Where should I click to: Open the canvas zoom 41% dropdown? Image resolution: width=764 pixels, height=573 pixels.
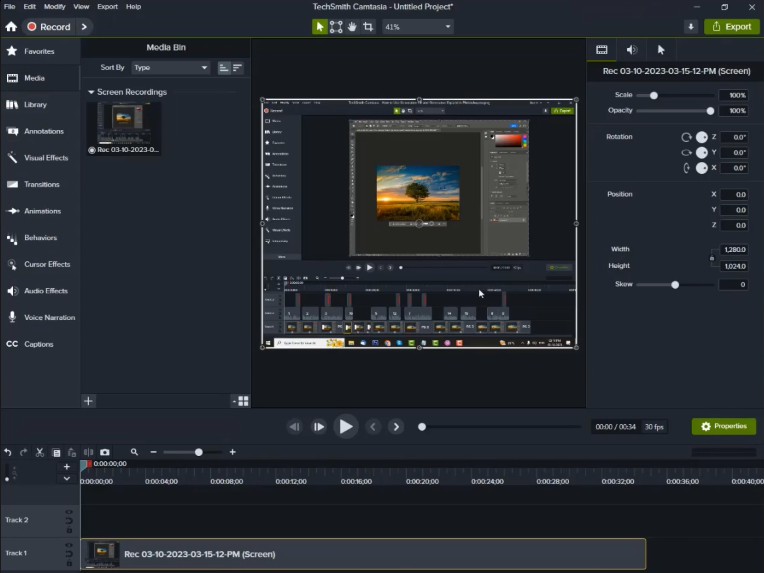[416, 27]
